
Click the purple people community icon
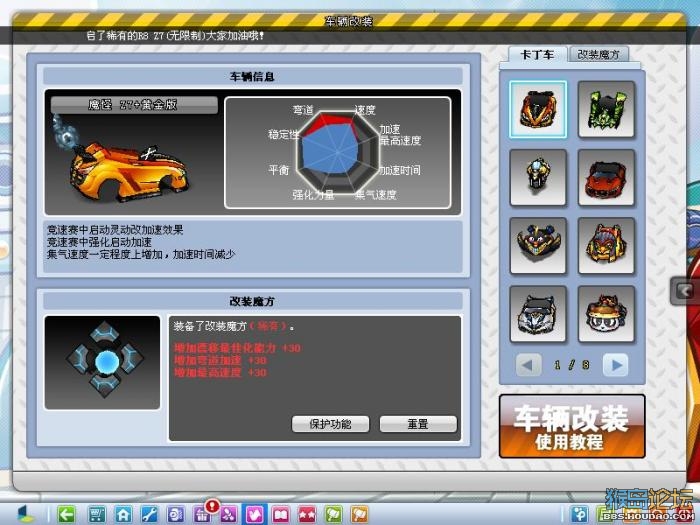229,514
